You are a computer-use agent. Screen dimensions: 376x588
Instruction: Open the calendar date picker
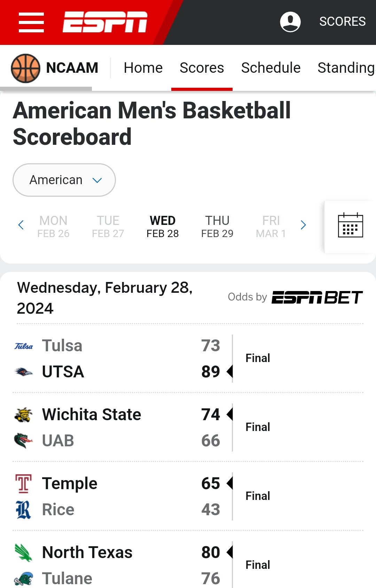[x=350, y=225]
